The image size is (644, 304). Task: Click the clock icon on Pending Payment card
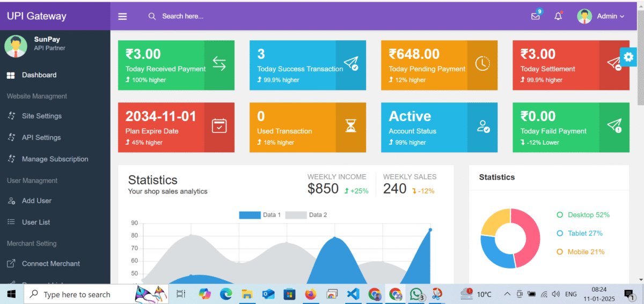482,63
